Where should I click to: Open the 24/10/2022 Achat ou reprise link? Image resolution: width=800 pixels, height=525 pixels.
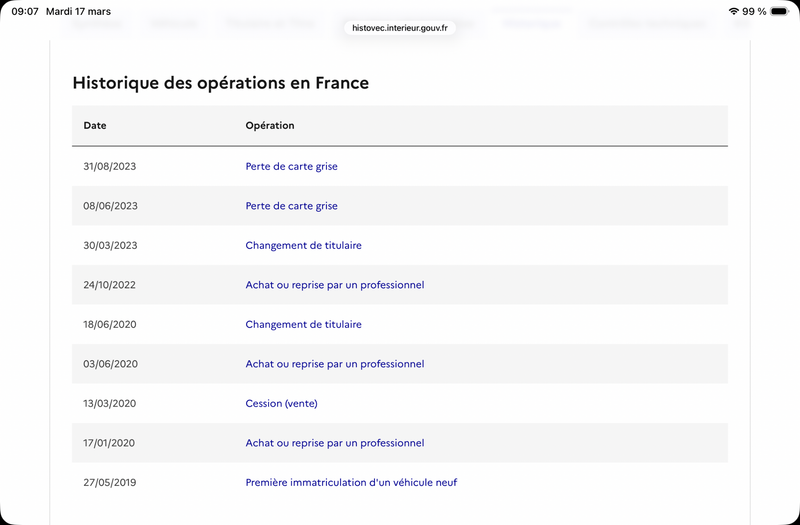tap(334, 285)
